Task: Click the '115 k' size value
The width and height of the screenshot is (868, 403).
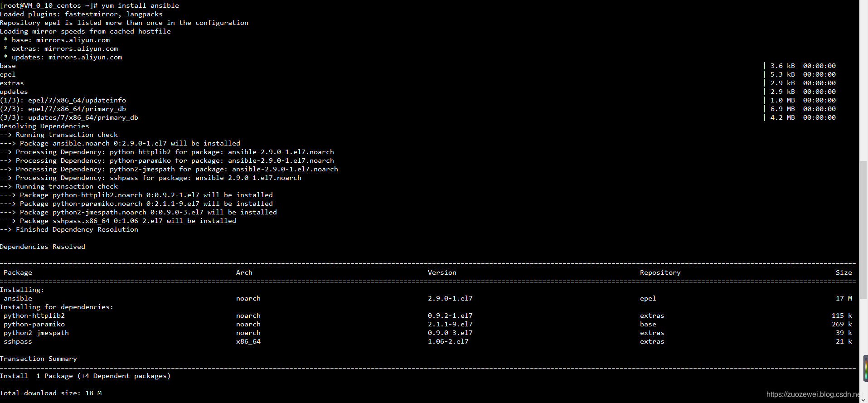Action: pyautogui.click(x=842, y=316)
